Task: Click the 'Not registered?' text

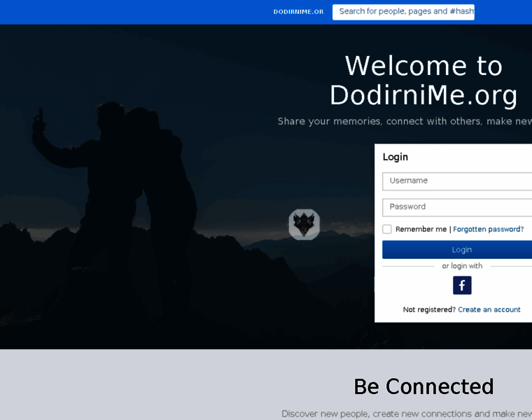Action: click(429, 309)
